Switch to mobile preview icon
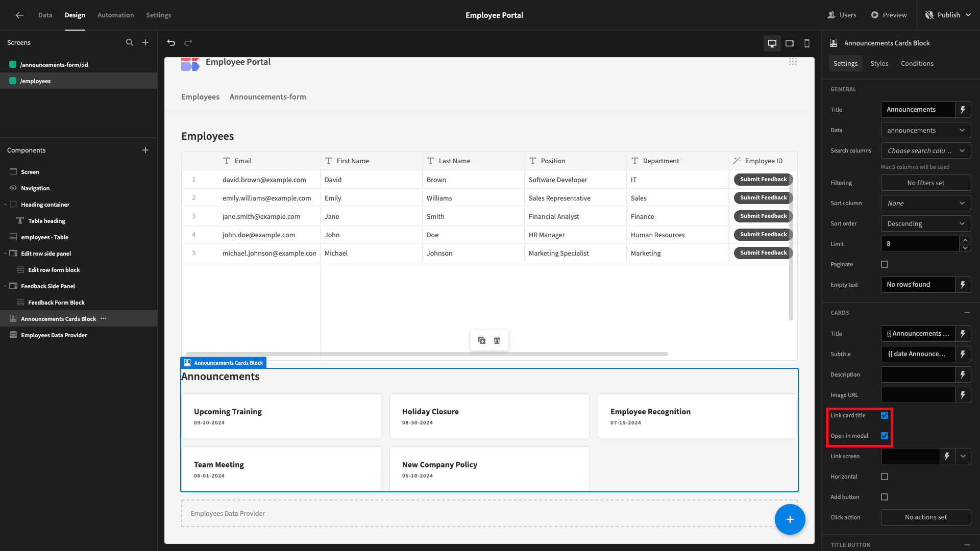 [807, 43]
